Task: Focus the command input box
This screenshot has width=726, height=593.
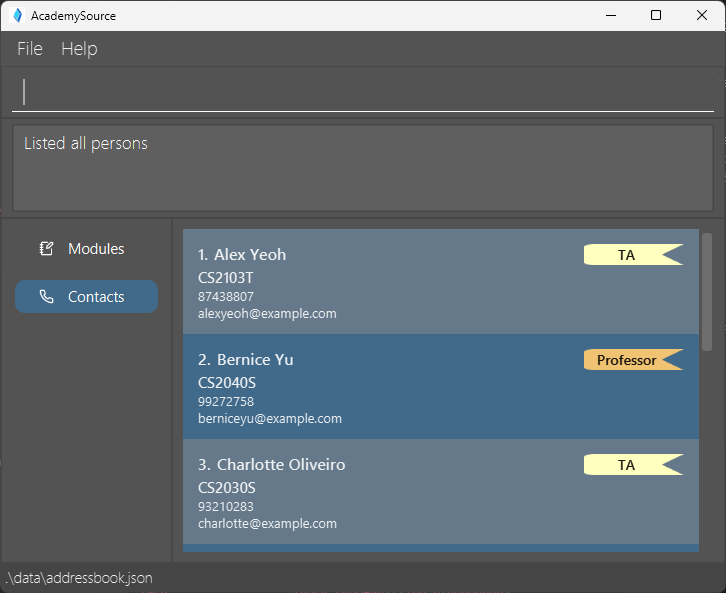Action: [x=362, y=92]
